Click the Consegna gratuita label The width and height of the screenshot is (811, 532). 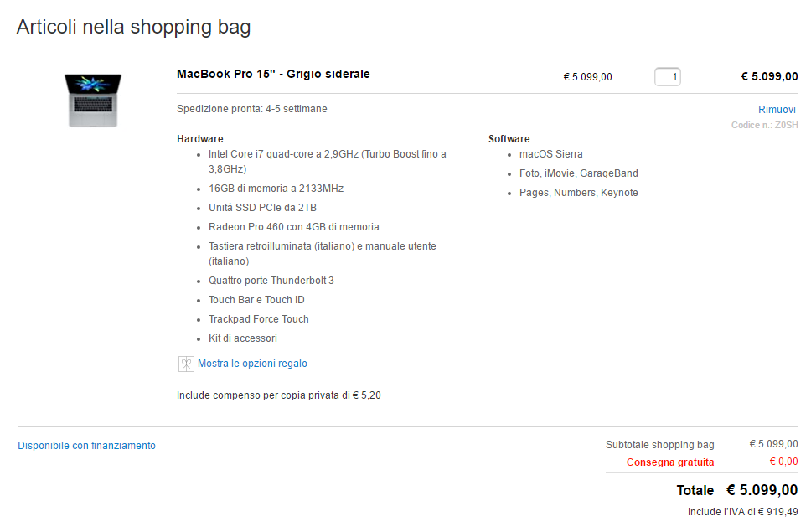(670, 462)
